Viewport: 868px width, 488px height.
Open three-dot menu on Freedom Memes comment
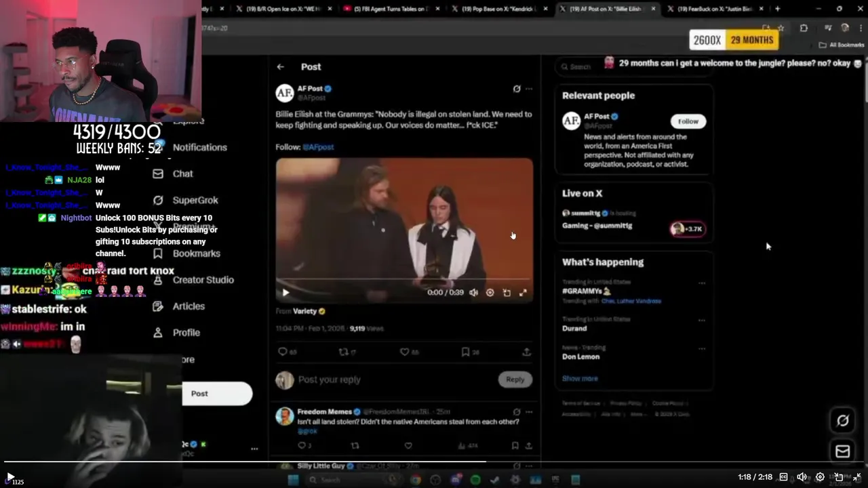(x=529, y=411)
